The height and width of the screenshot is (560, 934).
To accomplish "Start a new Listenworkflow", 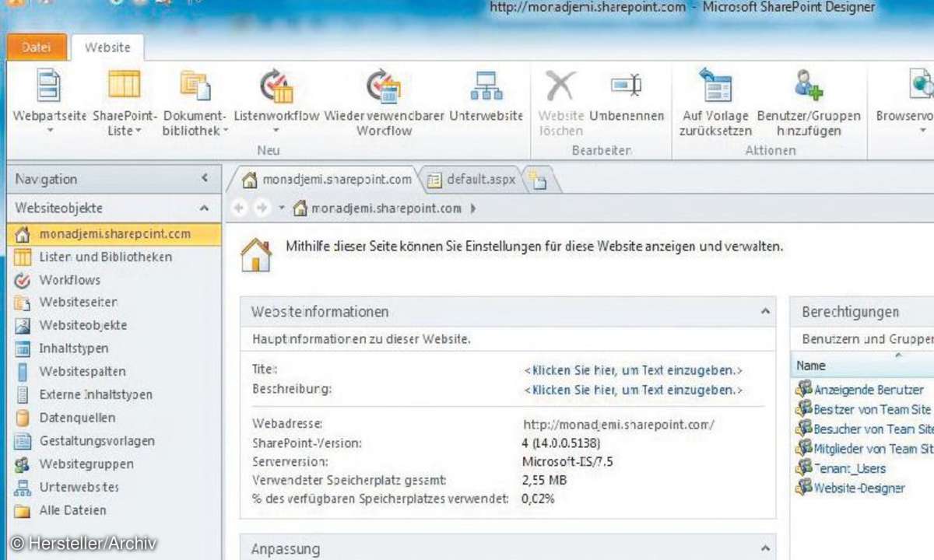I will click(x=276, y=86).
